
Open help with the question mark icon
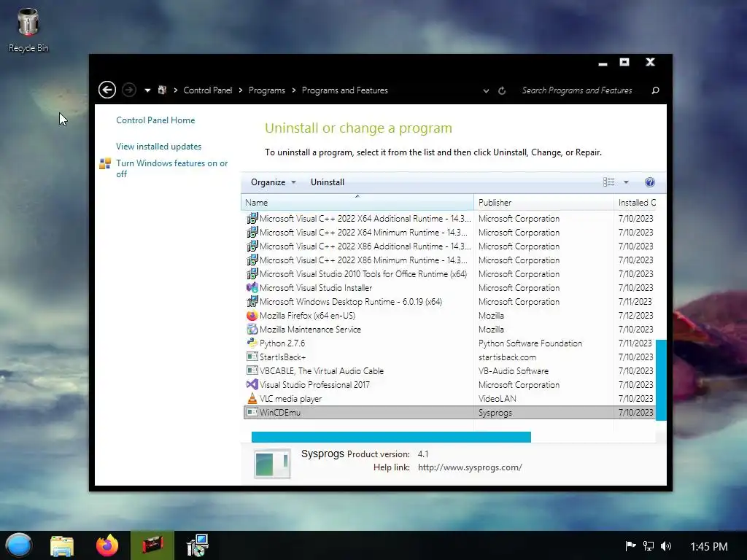click(x=649, y=182)
